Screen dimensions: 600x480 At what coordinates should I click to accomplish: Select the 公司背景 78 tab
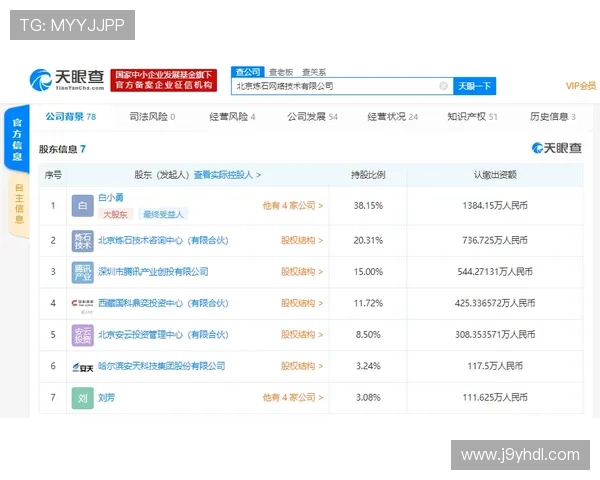pyautogui.click(x=71, y=116)
